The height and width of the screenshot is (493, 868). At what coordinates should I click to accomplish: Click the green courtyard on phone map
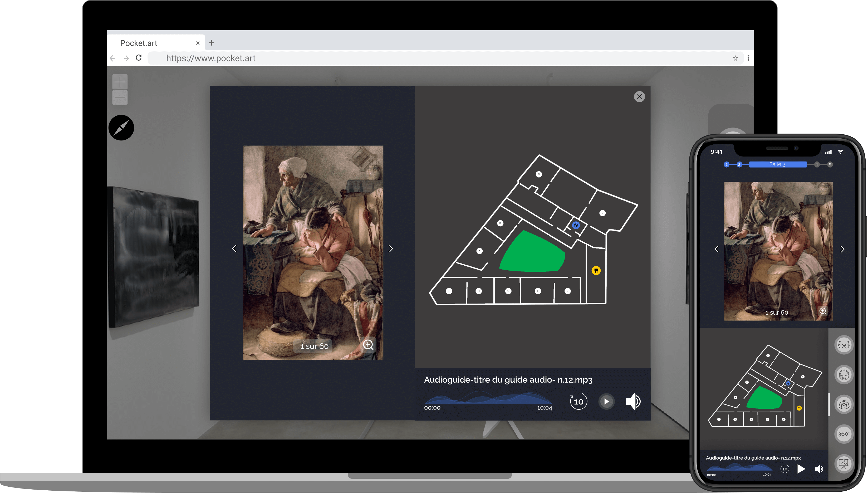point(764,398)
